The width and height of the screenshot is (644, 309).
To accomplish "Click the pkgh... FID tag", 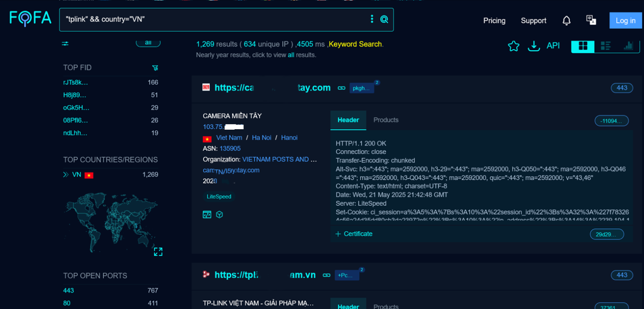I will (362, 88).
